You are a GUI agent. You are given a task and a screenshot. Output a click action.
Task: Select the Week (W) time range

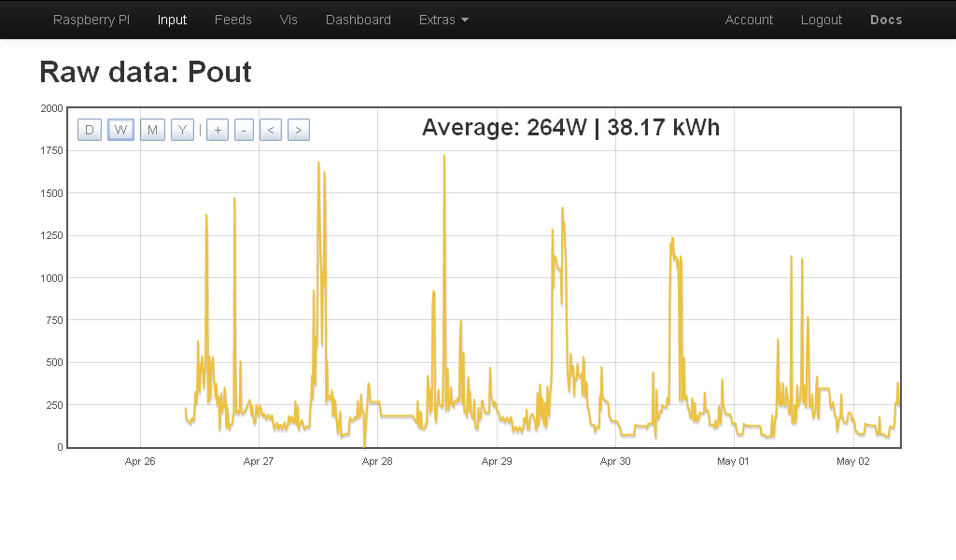click(121, 130)
